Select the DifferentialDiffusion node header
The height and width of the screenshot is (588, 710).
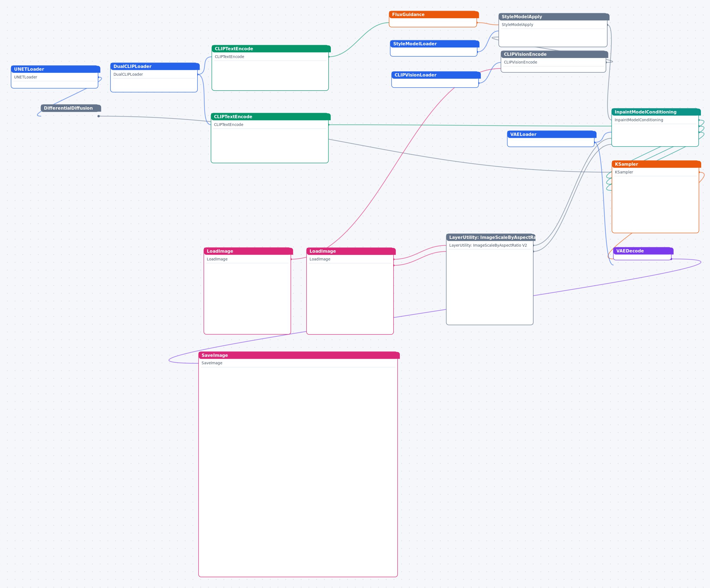click(71, 108)
